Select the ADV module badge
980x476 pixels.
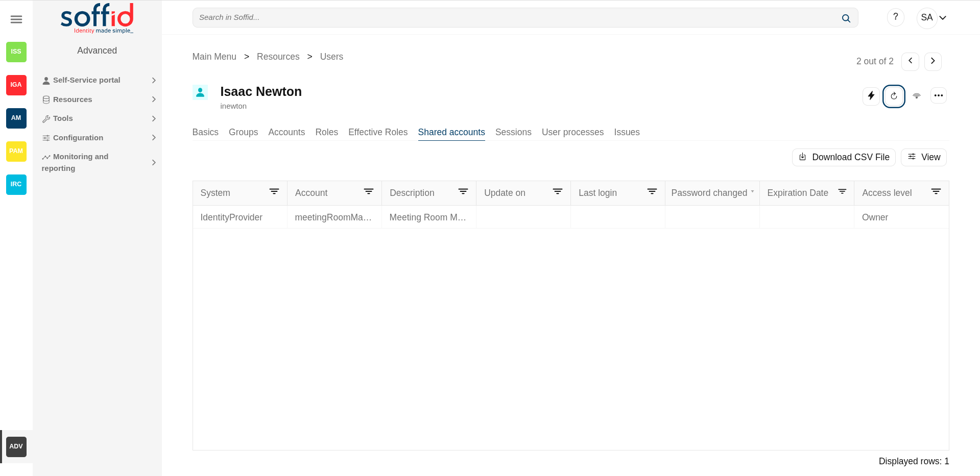[16, 446]
